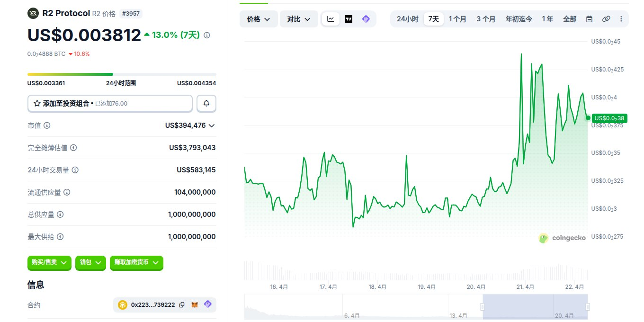Image resolution: width=644 pixels, height=322 pixels.
Task: Open the calendar date range picker
Action: tap(590, 19)
